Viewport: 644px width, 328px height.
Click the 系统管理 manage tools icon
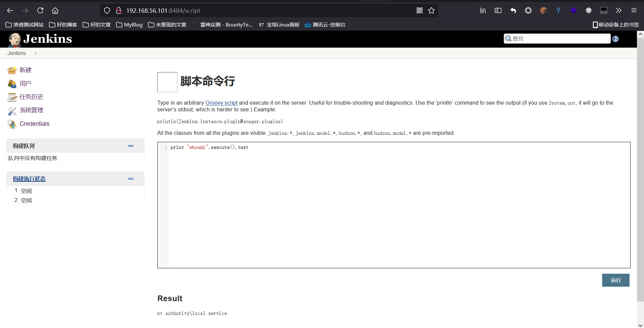pyautogui.click(x=12, y=110)
